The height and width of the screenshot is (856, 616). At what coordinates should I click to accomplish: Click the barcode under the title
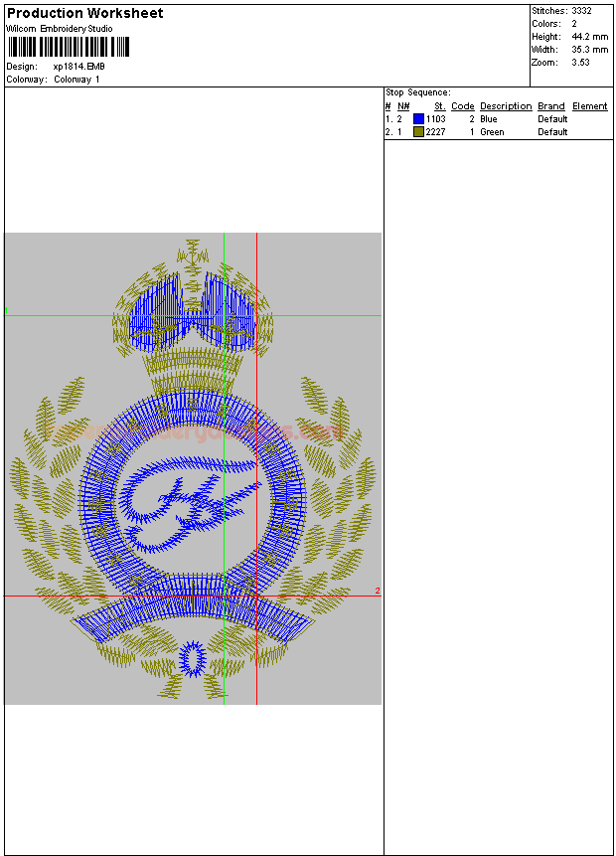(69, 47)
